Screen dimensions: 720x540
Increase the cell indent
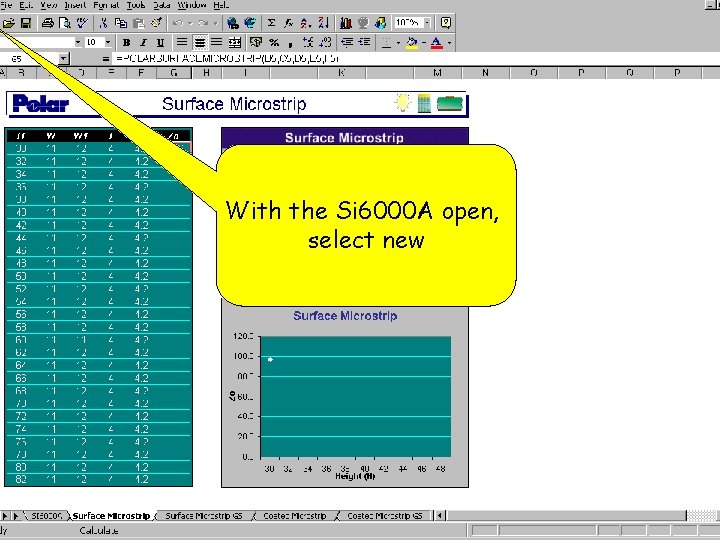point(365,43)
